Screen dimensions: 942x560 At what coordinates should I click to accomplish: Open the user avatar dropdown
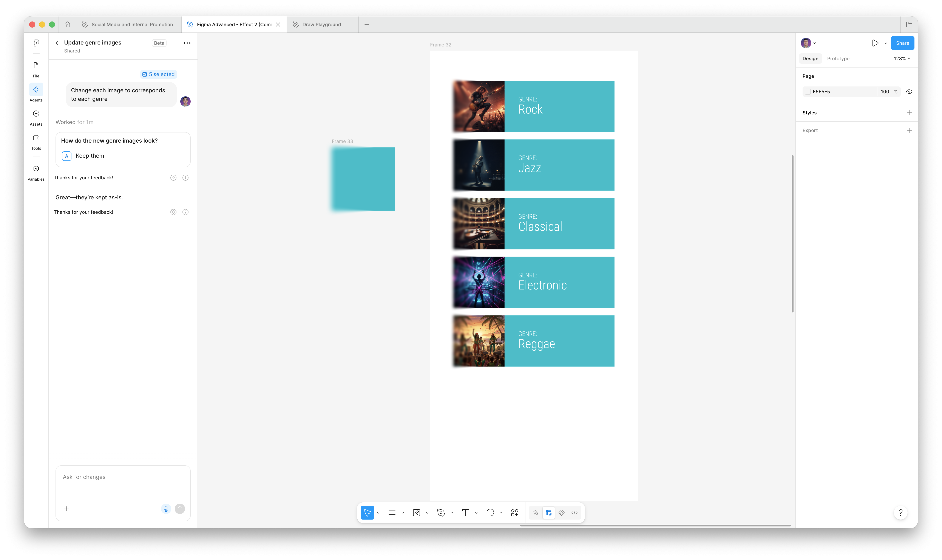pyautogui.click(x=808, y=43)
